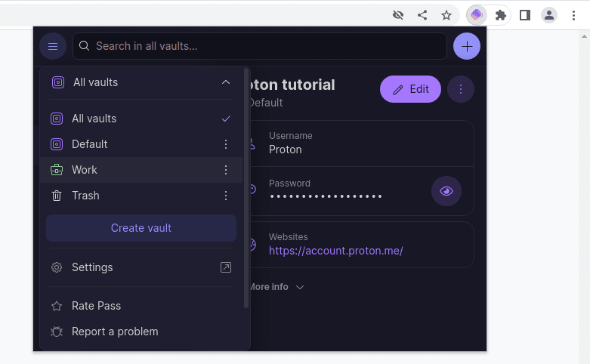The width and height of the screenshot is (590, 364).
Task: Click the Create vault button
Action: coord(141,228)
